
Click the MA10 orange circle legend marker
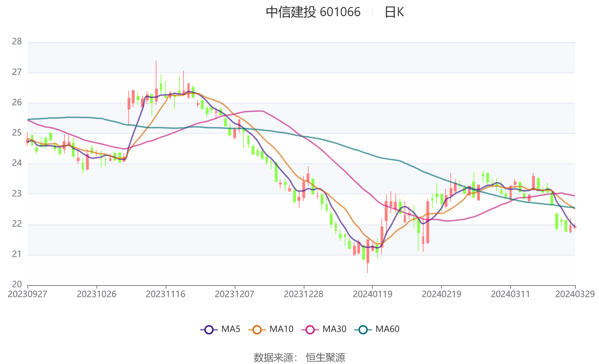[257, 330]
